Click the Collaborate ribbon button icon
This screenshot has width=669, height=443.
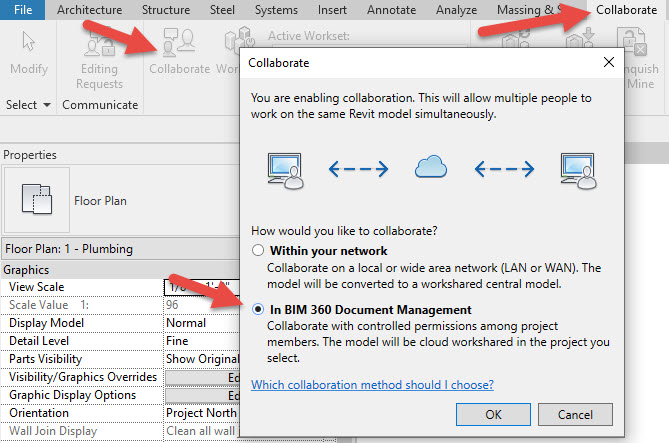(178, 45)
